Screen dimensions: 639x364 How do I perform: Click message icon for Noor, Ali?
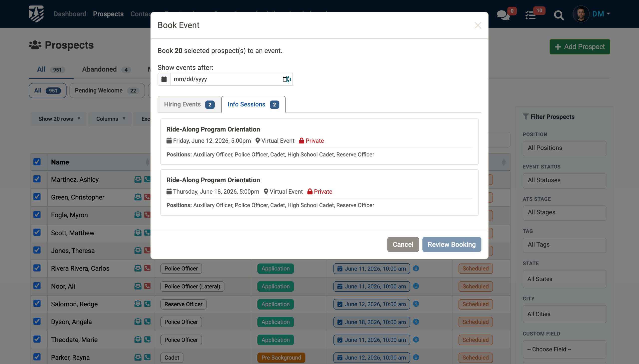tap(138, 286)
